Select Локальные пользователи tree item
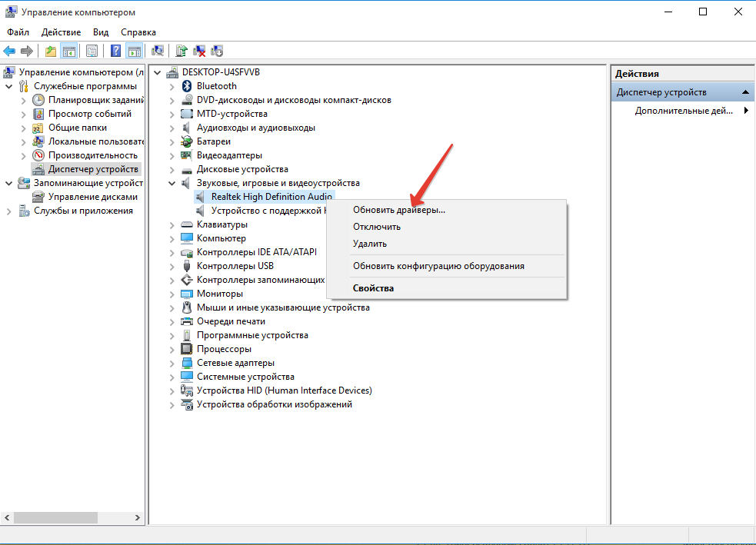756x545 pixels. pyautogui.click(x=95, y=141)
